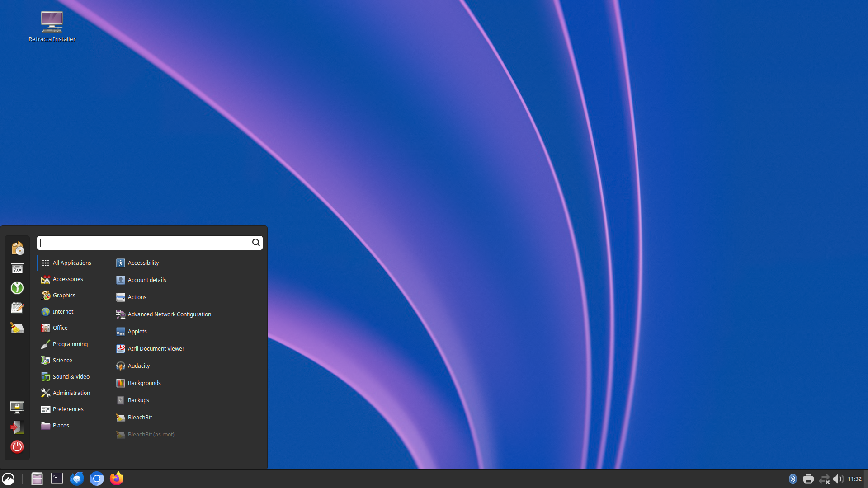The height and width of the screenshot is (488, 868).
Task: Launch Firefox from the panel
Action: pyautogui.click(x=117, y=479)
